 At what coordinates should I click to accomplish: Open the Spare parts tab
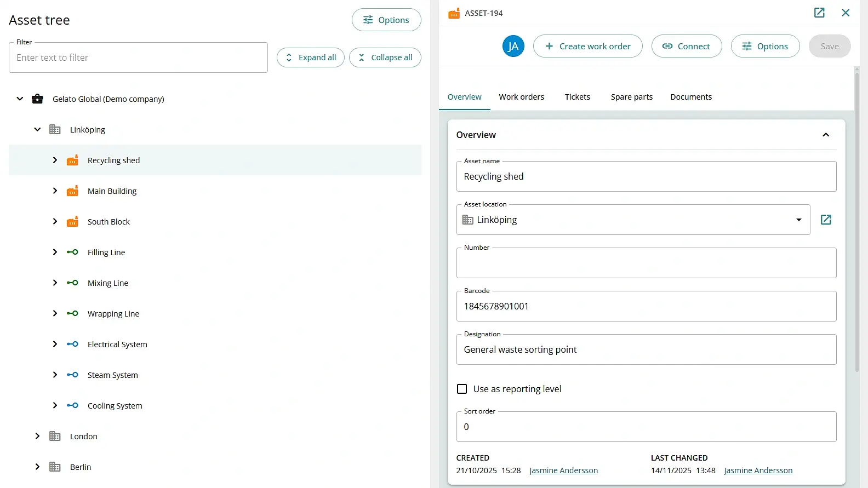pyautogui.click(x=632, y=97)
